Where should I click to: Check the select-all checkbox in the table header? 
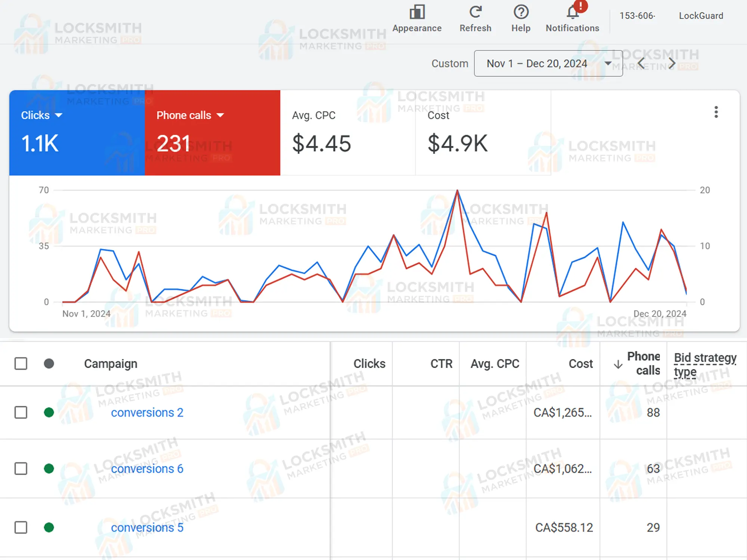coord(21,363)
